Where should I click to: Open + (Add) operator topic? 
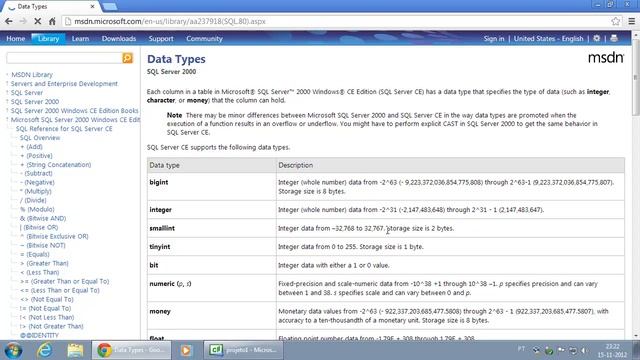pyautogui.click(x=31, y=147)
